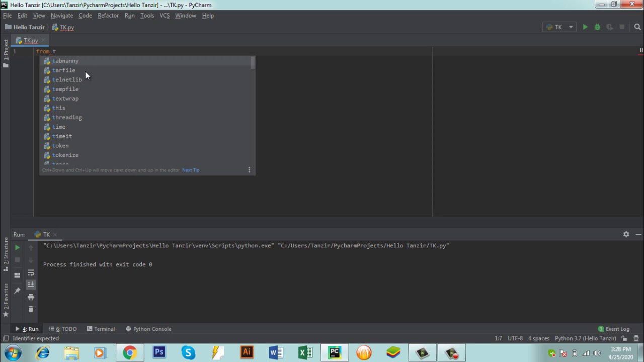The width and height of the screenshot is (644, 362).
Task: Open the Event Log
Action: click(613, 329)
